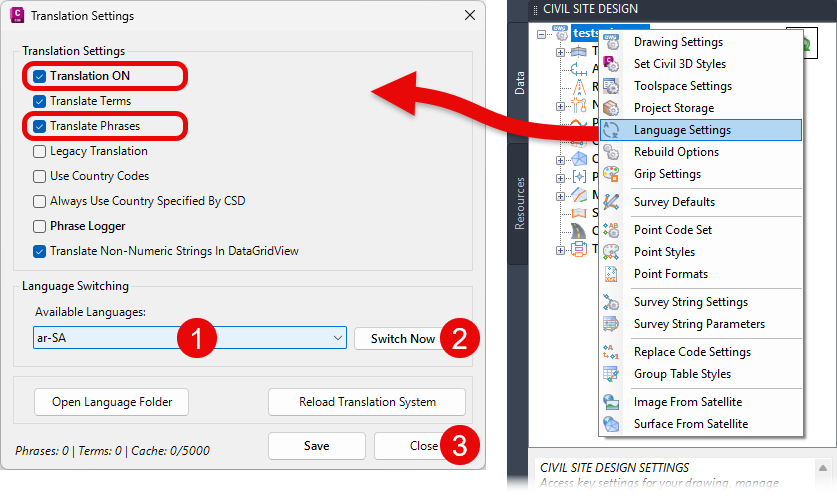Expand the last tree node in Toolspace
The width and height of the screenshot is (837, 500).
[561, 249]
